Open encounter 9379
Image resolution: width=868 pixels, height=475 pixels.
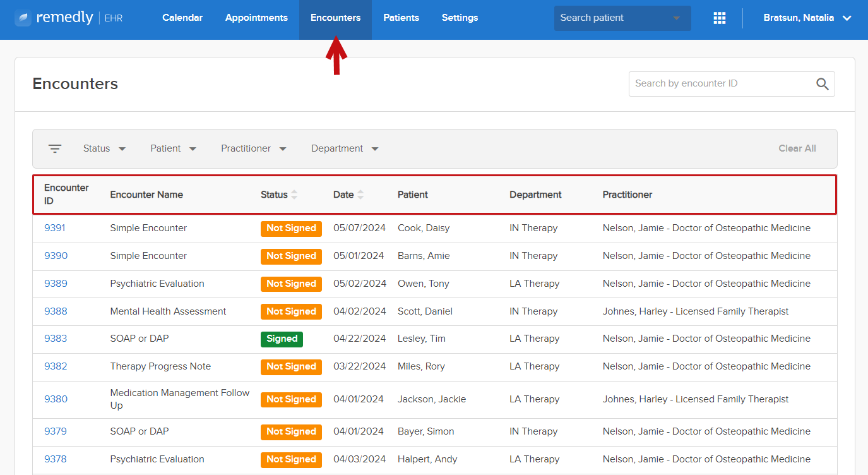(56, 431)
